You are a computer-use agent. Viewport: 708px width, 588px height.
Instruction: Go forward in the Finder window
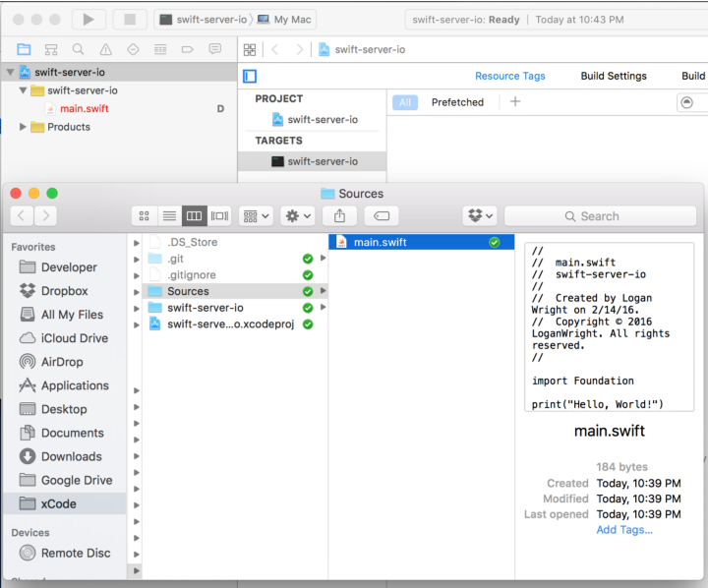click(45, 216)
